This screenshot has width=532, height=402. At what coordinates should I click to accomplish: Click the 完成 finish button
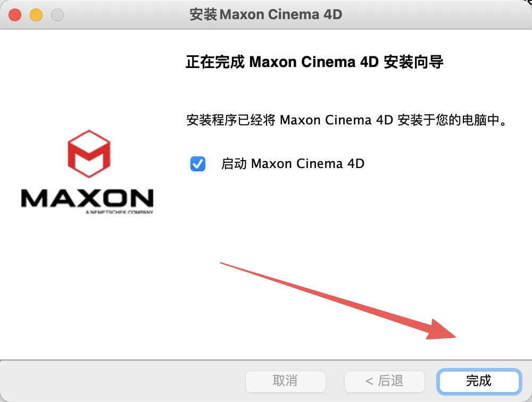[479, 381]
